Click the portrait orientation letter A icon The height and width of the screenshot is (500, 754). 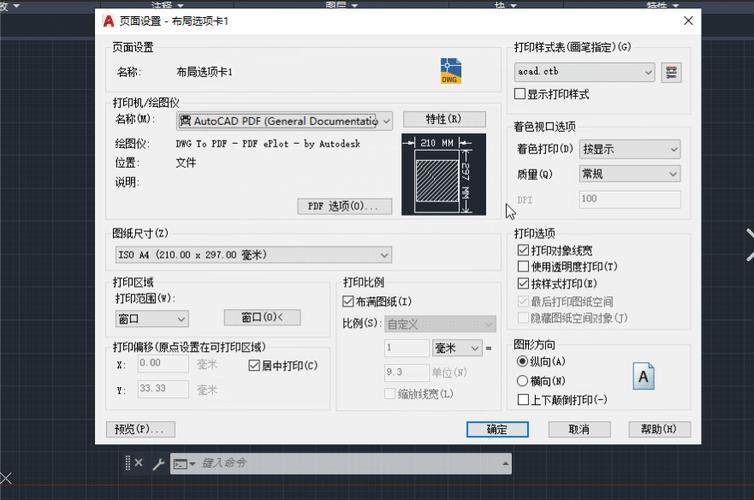tap(643, 376)
